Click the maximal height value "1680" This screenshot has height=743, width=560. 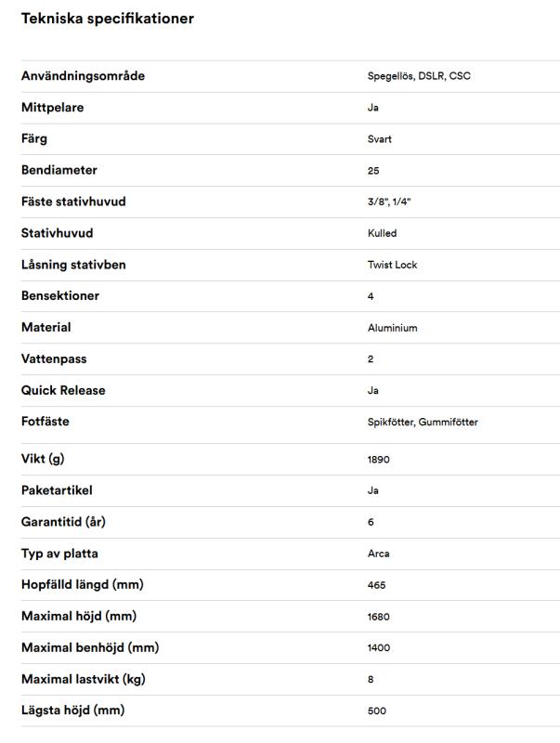(x=378, y=617)
